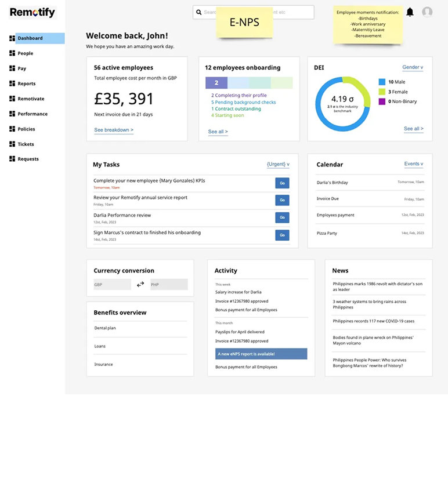Open the Requests page
Image resolution: width=448 pixels, height=490 pixels.
28,159
